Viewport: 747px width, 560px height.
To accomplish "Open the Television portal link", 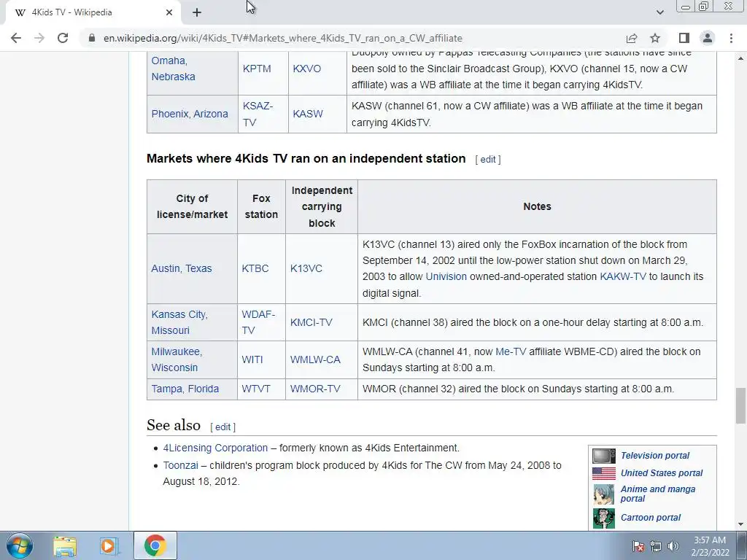I will [654, 455].
